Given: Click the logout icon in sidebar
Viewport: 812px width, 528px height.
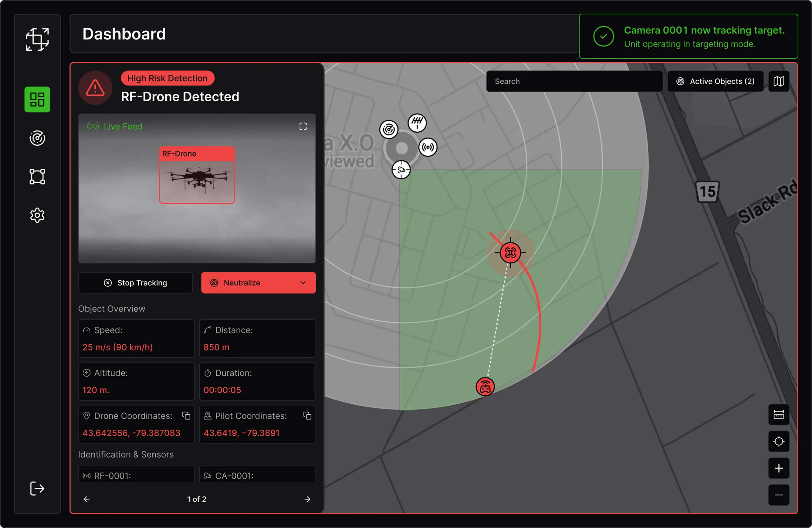Looking at the screenshot, I should point(37,488).
